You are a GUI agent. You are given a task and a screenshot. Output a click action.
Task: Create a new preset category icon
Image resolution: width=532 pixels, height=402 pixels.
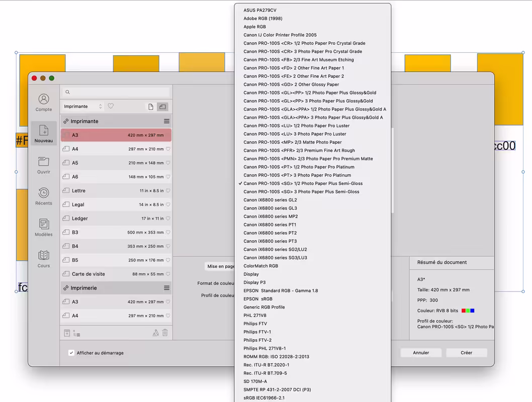[x=76, y=334]
